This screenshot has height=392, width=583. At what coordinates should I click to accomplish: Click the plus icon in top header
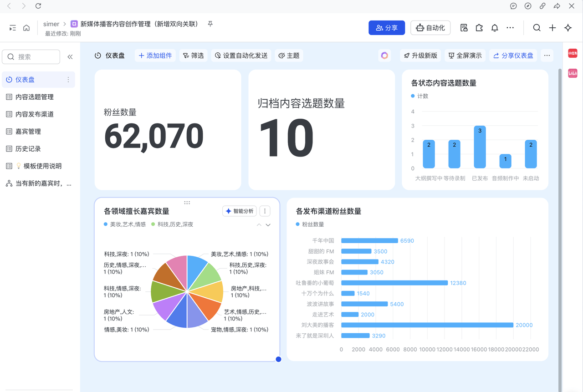tap(552, 28)
